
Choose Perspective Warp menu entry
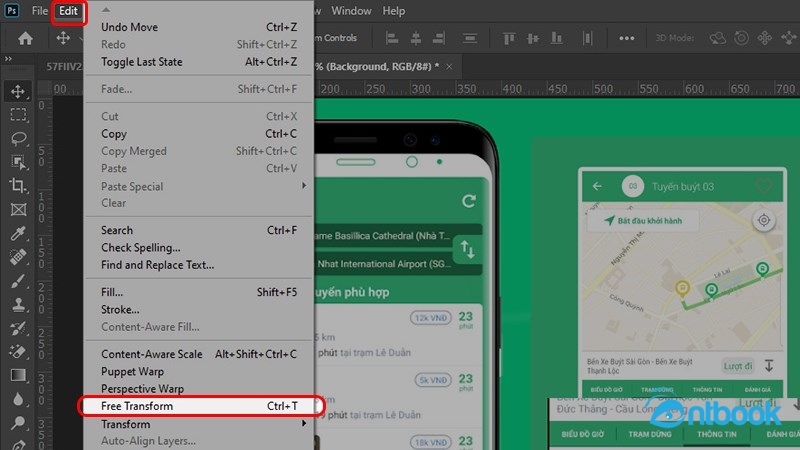[x=199, y=389]
